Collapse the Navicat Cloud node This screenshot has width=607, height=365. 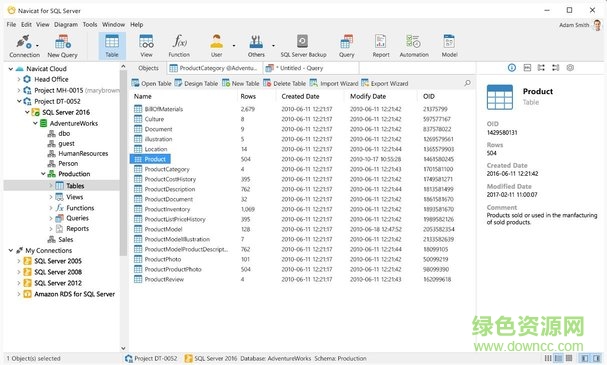11,69
